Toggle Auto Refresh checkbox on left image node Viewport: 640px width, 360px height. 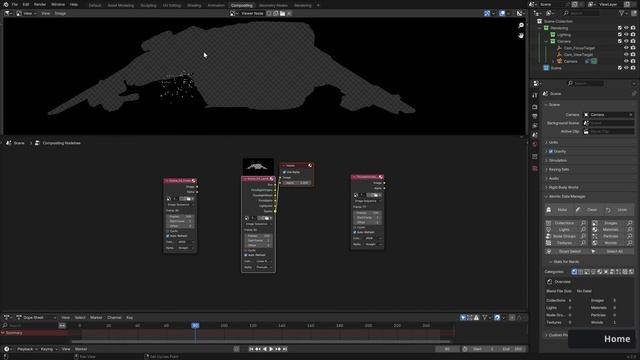167,236
